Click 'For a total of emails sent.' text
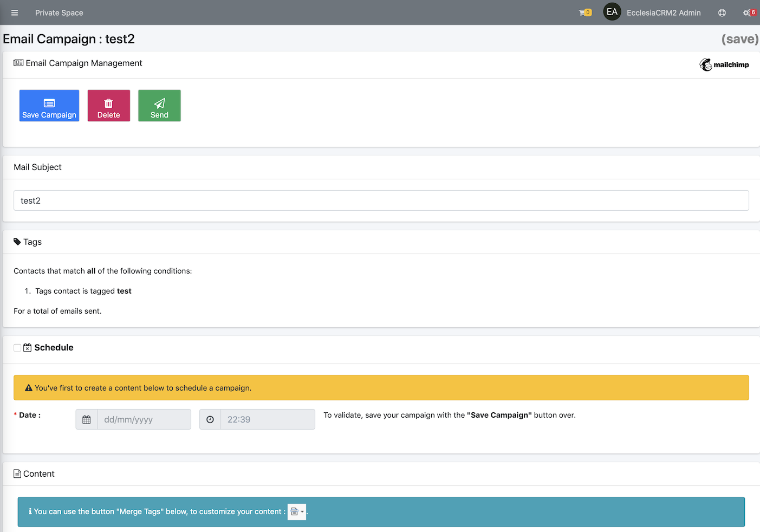This screenshot has height=532, width=760. click(57, 311)
